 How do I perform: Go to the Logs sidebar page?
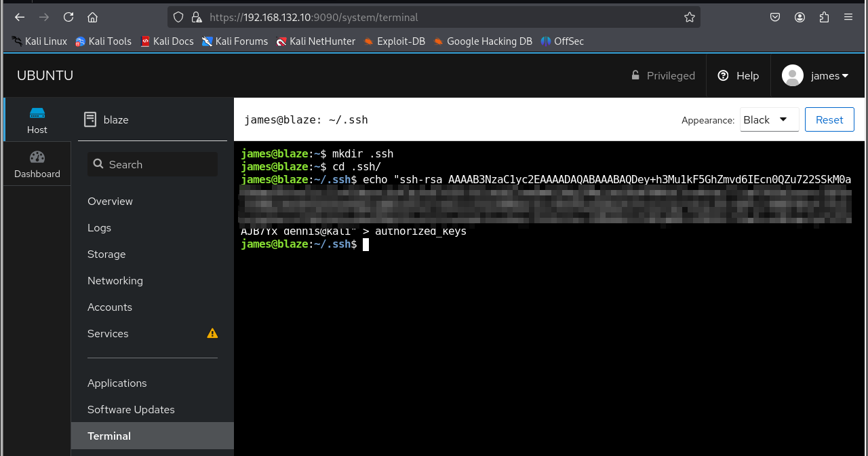pyautogui.click(x=99, y=227)
